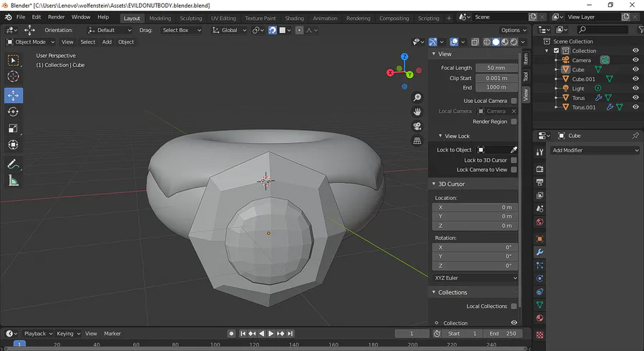Open the Texture properties checker tab
The image size is (644, 351).
click(540, 335)
